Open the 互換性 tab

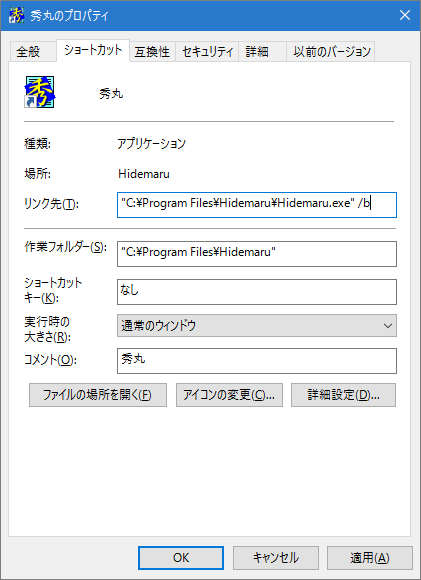pos(152,51)
